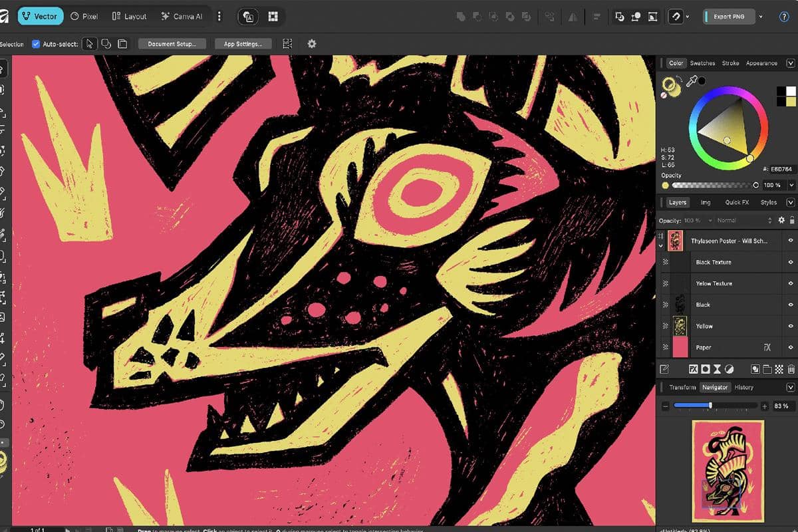The height and width of the screenshot is (532, 798).
Task: Click the grid studio icon
Action: [273, 17]
